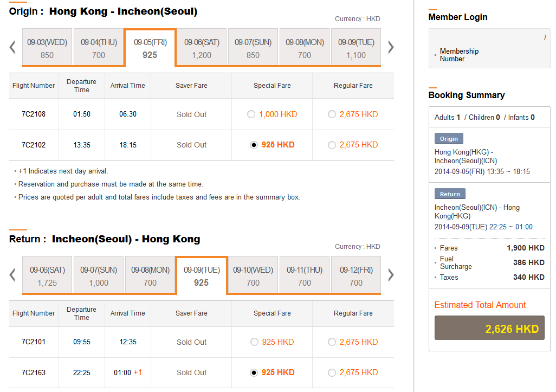The height and width of the screenshot is (392, 556).
Task: Select 1,000 HKD Special Fare for flight 7C2108
Action: [x=250, y=114]
